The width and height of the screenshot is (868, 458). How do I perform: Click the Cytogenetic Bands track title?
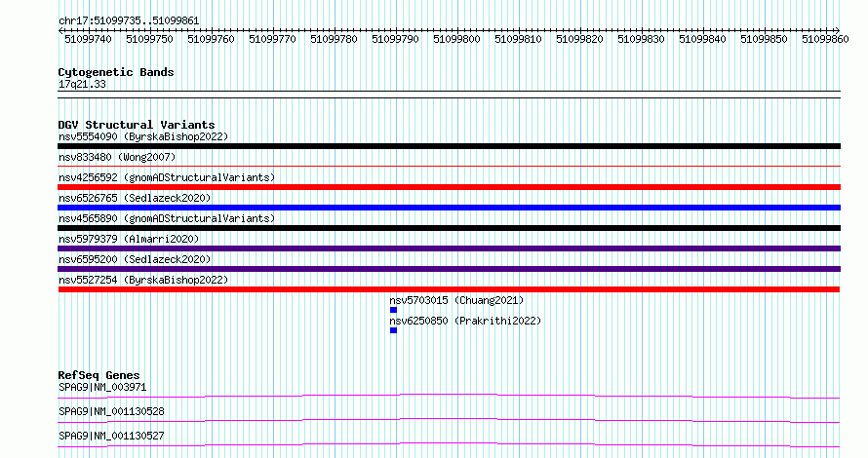(x=116, y=72)
